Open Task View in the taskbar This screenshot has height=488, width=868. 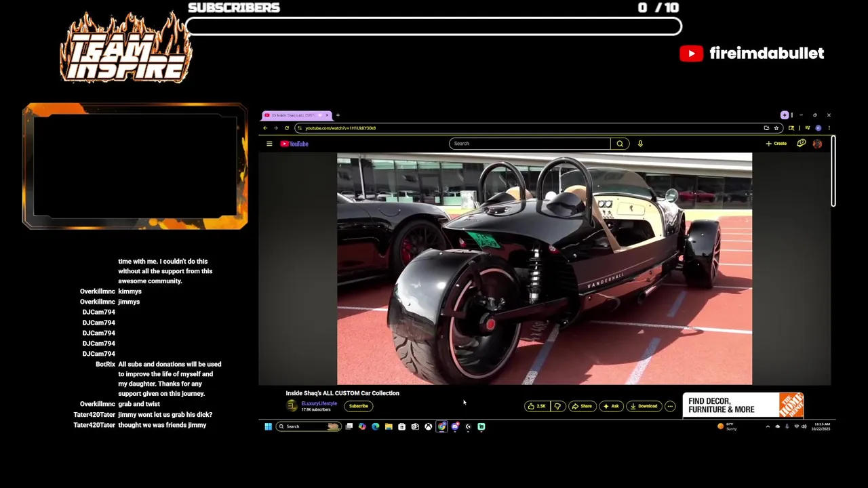click(x=349, y=426)
